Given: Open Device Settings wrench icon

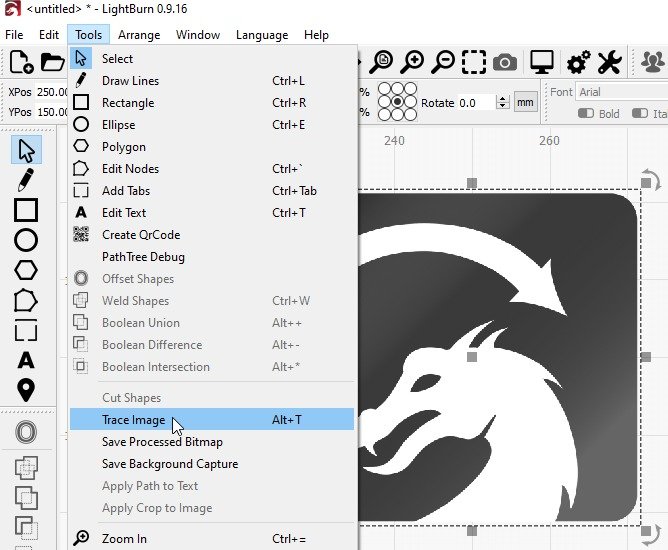Looking at the screenshot, I should [610, 62].
